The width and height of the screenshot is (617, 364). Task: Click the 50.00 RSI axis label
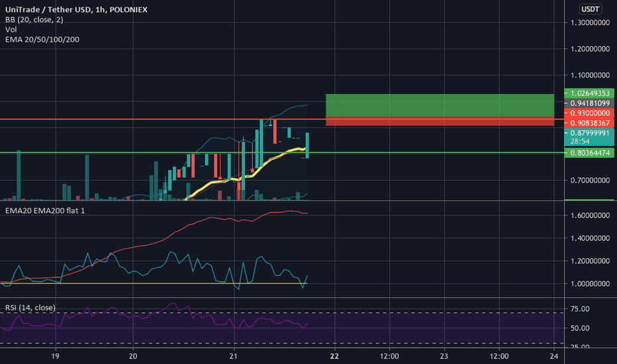(x=580, y=328)
